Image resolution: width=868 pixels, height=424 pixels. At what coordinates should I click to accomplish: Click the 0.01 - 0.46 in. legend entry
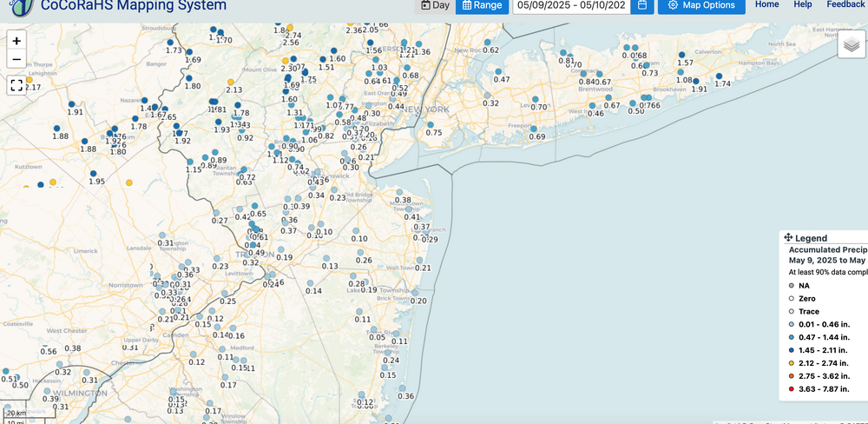pyautogui.click(x=820, y=324)
